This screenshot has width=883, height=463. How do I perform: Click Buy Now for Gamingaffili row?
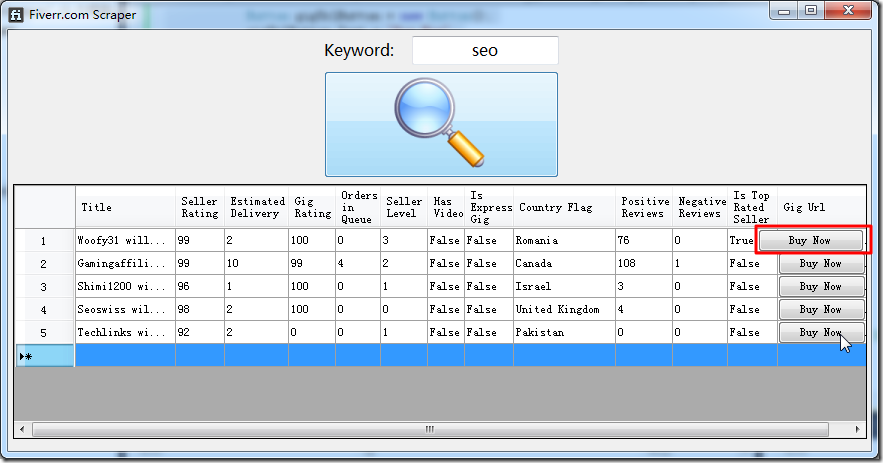[822, 264]
